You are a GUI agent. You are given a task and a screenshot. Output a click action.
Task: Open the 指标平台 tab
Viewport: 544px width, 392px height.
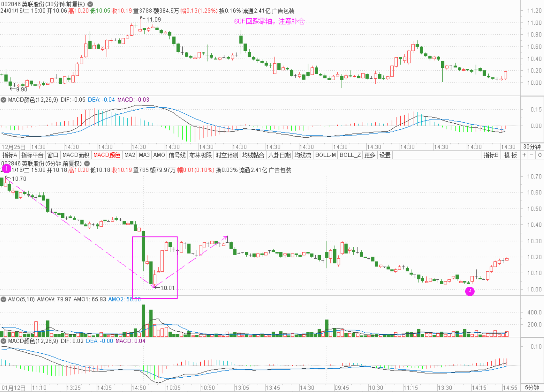coord(33,155)
